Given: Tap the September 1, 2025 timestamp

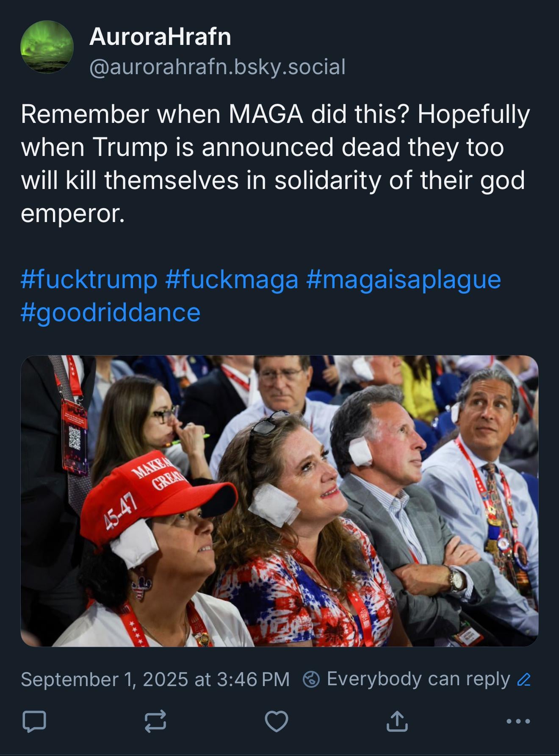Looking at the screenshot, I should tap(155, 680).
